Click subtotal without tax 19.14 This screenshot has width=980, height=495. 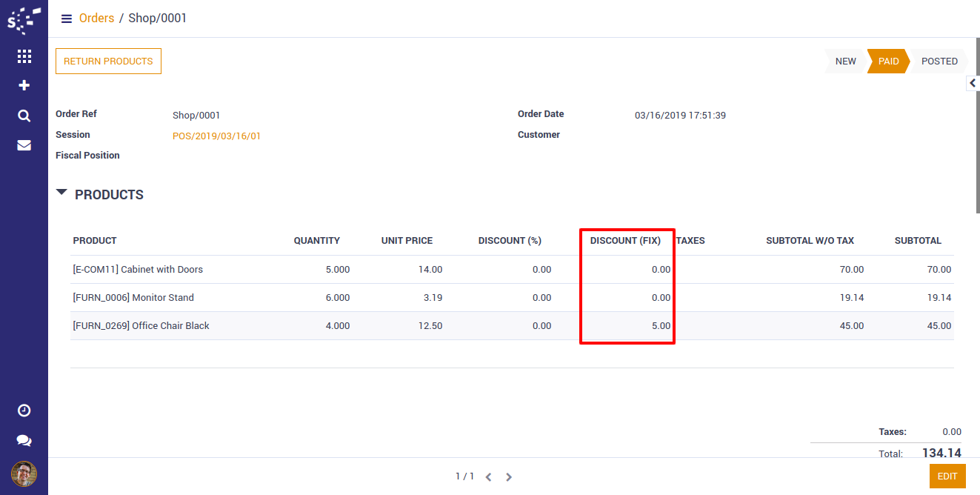coord(851,298)
